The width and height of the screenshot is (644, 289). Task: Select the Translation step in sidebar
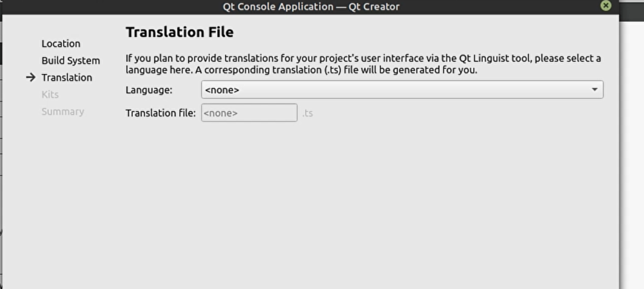click(67, 78)
